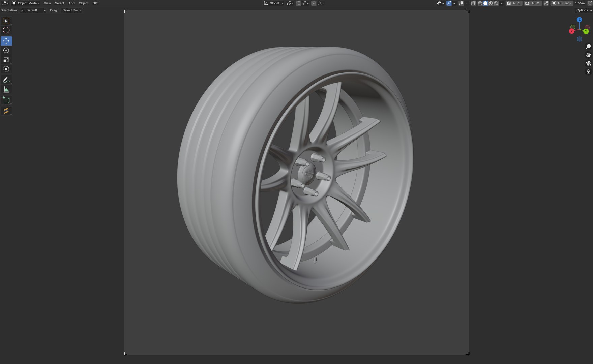Select the Add Cube tool
Screen dimensions: 593x364
coord(6,100)
